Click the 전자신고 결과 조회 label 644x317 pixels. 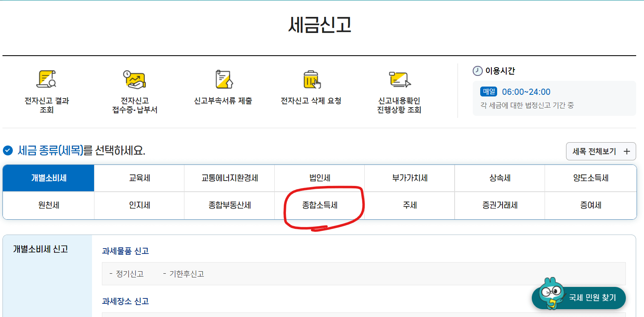point(47,105)
